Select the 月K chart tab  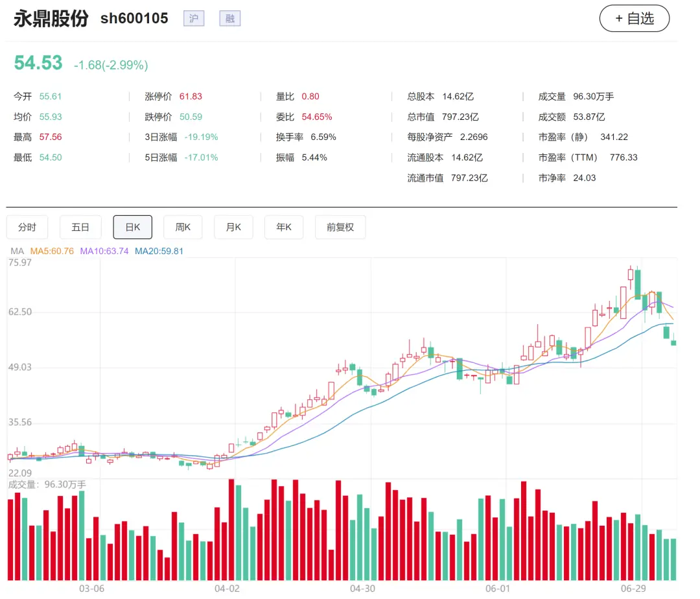click(x=233, y=227)
